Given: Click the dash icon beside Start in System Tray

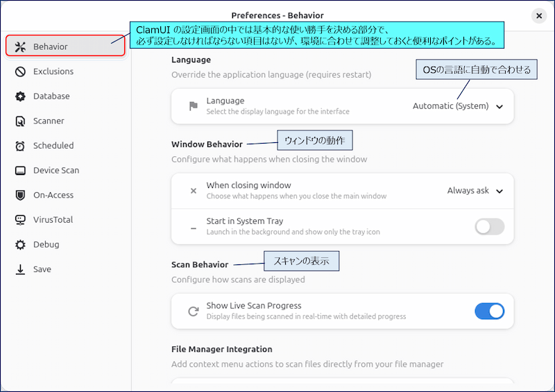Looking at the screenshot, I should click(x=194, y=228).
